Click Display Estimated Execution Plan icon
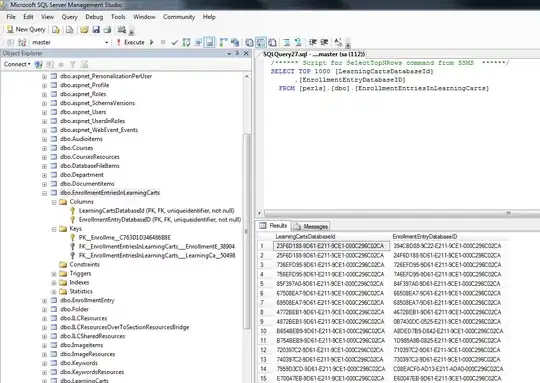 tap(186, 42)
